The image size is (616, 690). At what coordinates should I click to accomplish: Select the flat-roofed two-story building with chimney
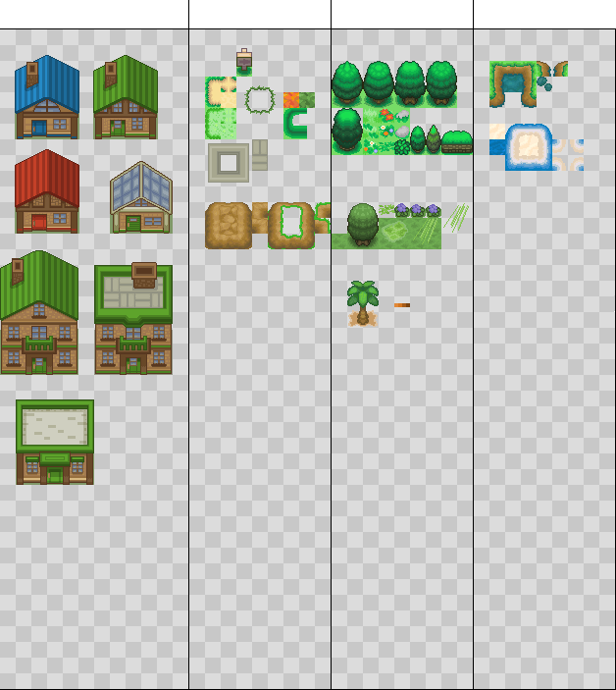tap(133, 318)
